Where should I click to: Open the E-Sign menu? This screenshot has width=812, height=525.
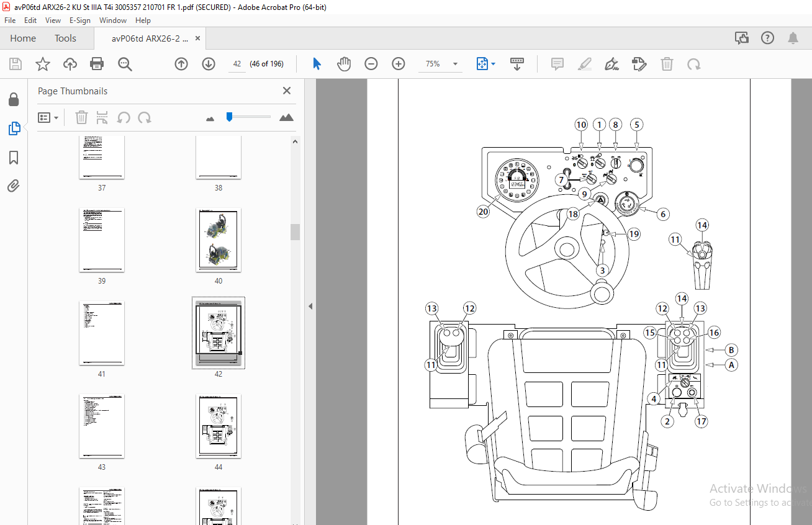coord(80,20)
